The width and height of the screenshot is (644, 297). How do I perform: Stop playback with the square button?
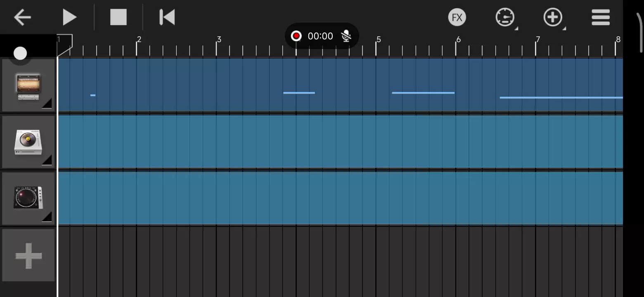click(x=118, y=17)
